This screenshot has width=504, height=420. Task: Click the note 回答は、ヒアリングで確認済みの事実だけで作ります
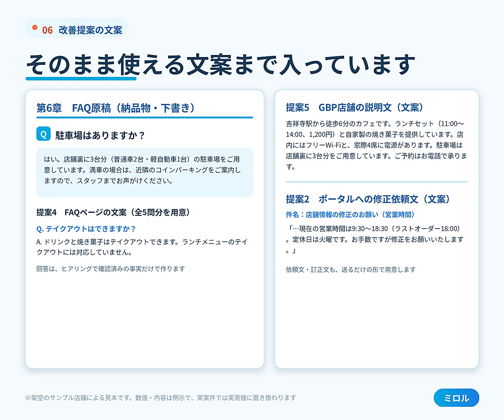coord(111,269)
